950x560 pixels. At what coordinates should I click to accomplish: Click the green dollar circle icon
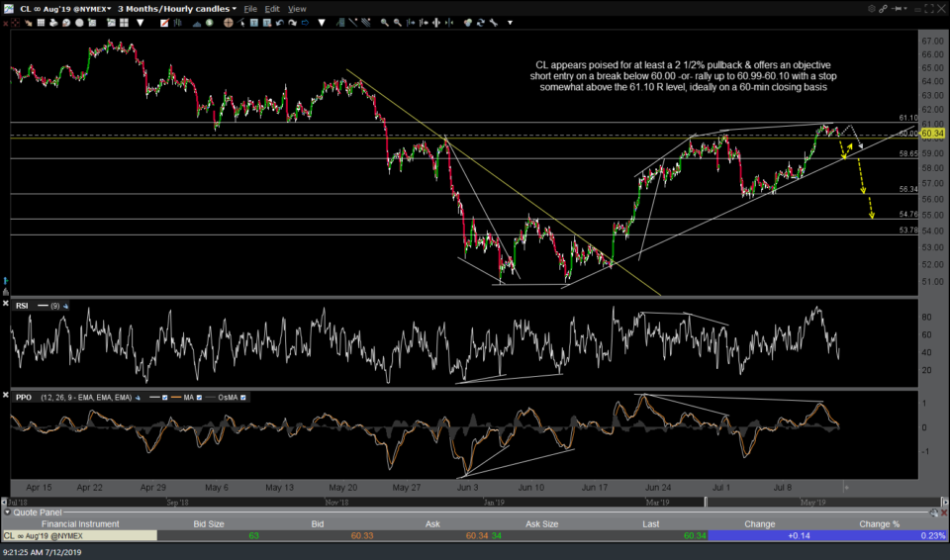pos(209,23)
